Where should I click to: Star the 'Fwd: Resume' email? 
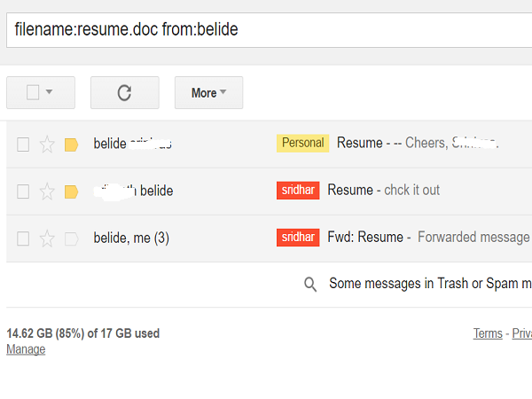point(47,239)
